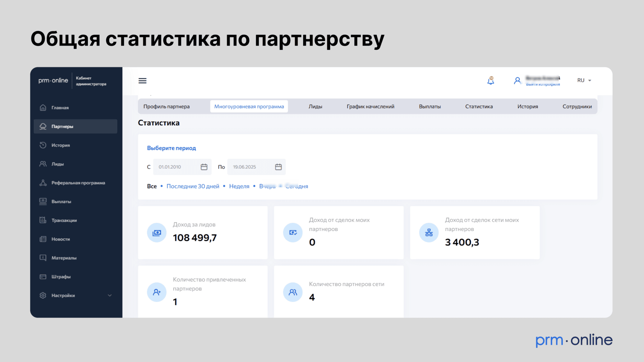Switch to the Сотрудники tab
Viewport: 644px width, 362px height.
tap(577, 106)
